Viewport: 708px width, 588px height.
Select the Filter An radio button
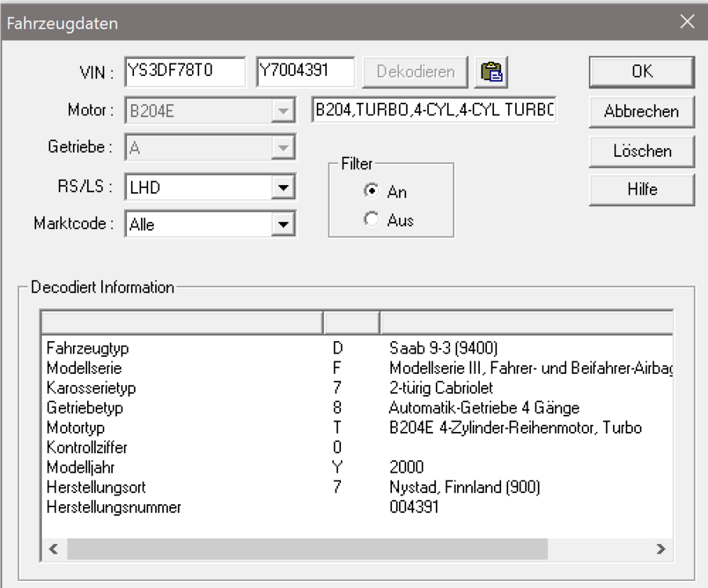click(372, 191)
